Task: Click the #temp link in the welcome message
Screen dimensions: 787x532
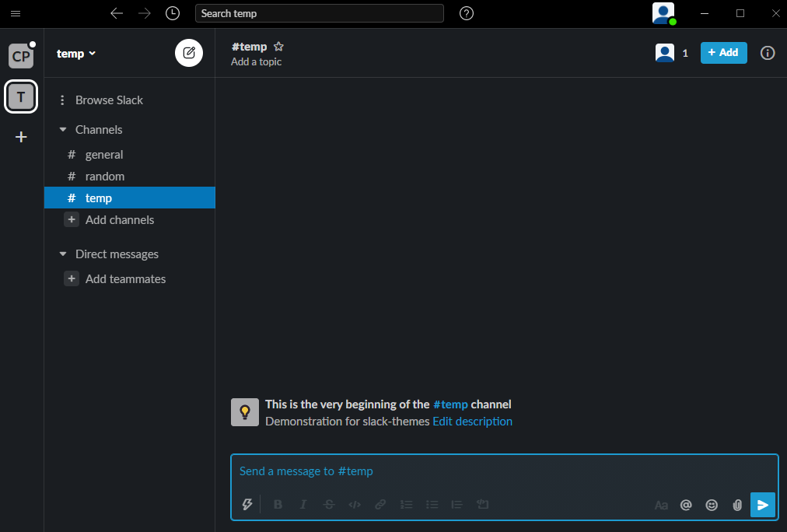Action: (x=450, y=404)
